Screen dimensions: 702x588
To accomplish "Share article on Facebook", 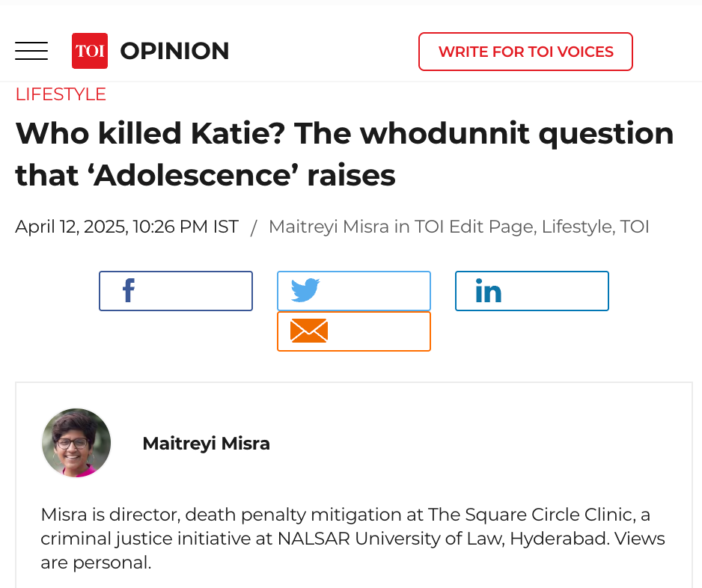I will pos(176,291).
